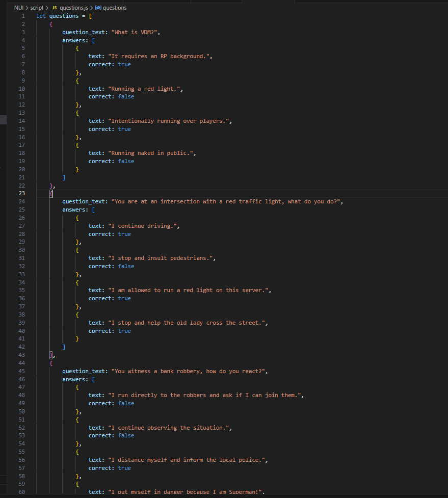
Task: Expand breadcrumb chevron after NUI
Action: [27, 8]
